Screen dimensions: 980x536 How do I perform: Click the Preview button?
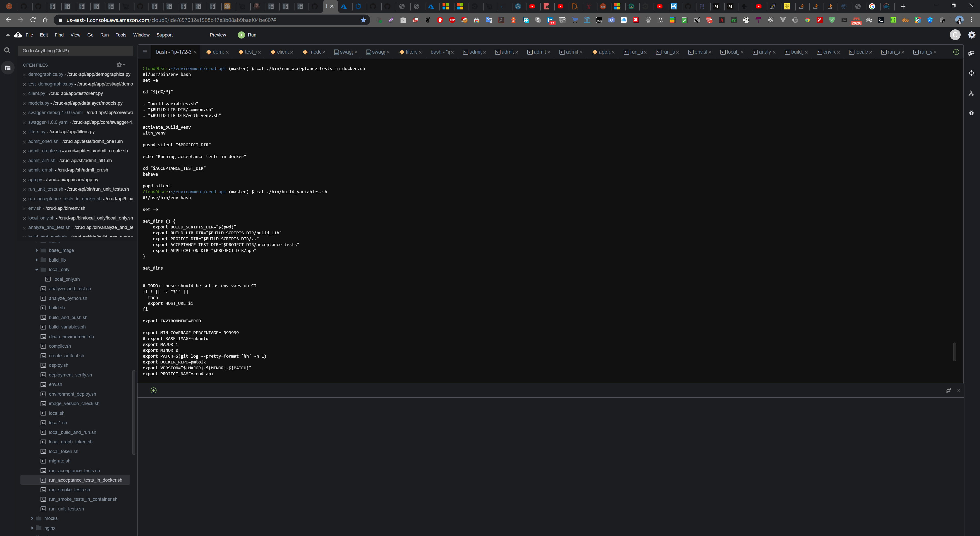click(x=218, y=35)
